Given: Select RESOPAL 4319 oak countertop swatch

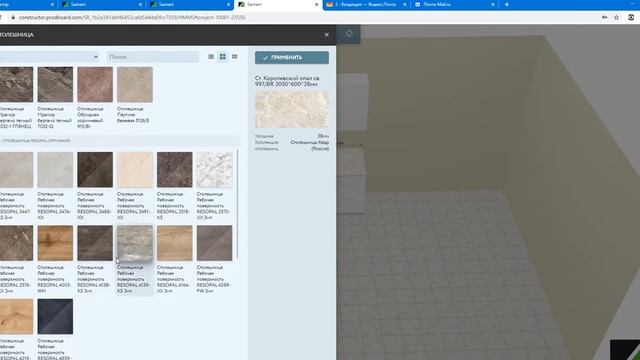Looking at the screenshot, I should [16, 316].
